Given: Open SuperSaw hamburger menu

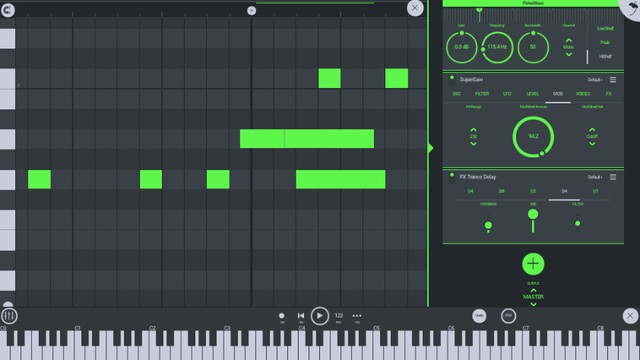Looking at the screenshot, I should (613, 80).
